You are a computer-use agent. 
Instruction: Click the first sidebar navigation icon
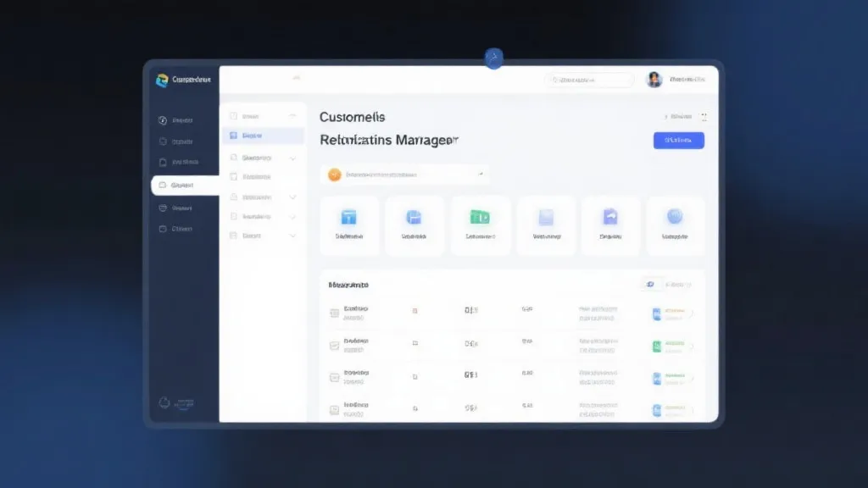click(164, 119)
